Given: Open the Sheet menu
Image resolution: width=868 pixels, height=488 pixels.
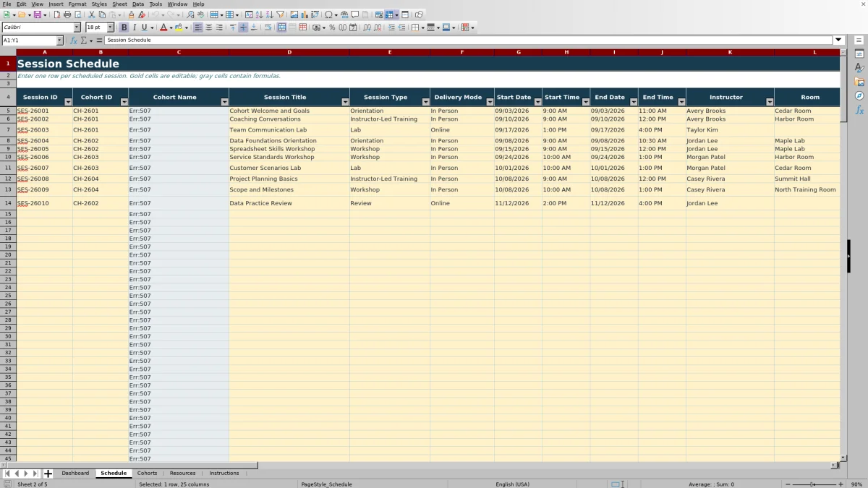Looking at the screenshot, I should (x=119, y=4).
